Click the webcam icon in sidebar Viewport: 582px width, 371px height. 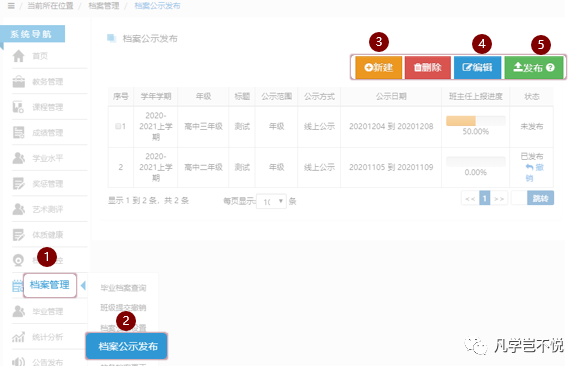pyautogui.click(x=19, y=260)
